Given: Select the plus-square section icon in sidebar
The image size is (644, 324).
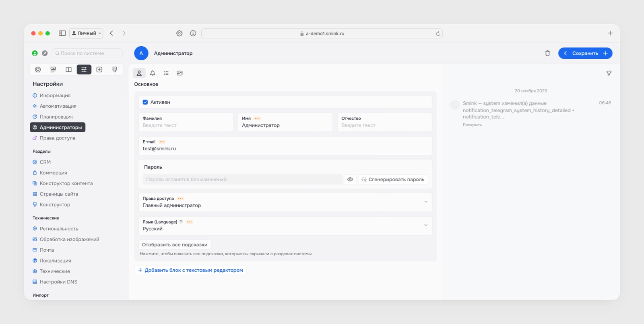Looking at the screenshot, I should point(99,70).
